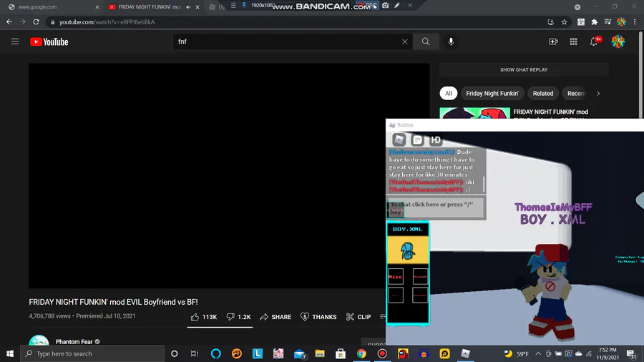Open the 59°F weather widget

tap(516, 353)
